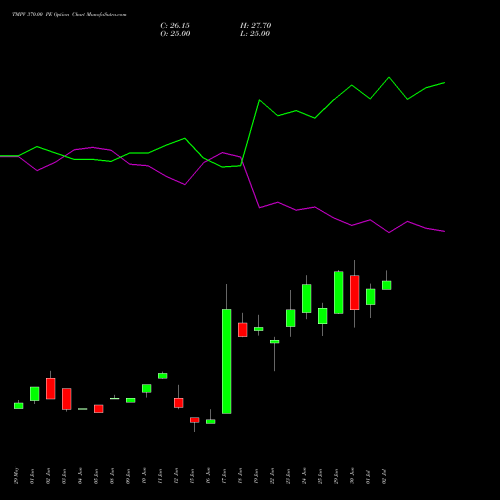Image resolution: width=500 pixels, height=500 pixels.
Task: Click the low value L: 25.00
Action: 255,34
